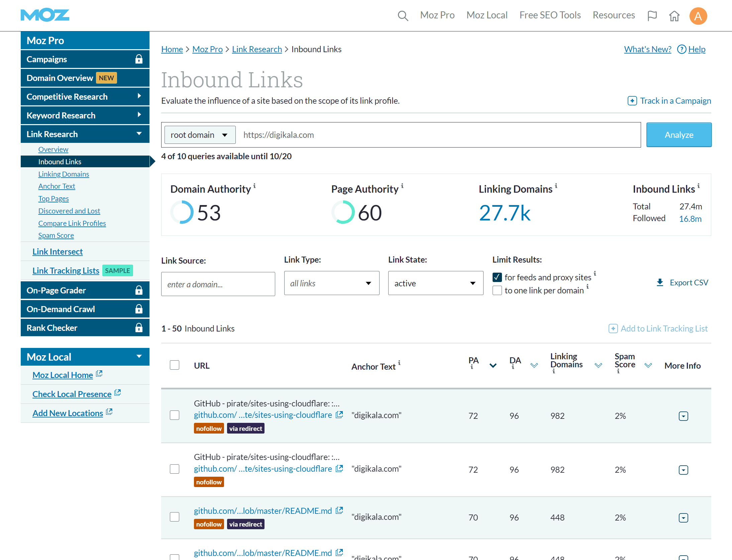Open external link icon beside README.md nofollow via redirect row

[x=339, y=511]
